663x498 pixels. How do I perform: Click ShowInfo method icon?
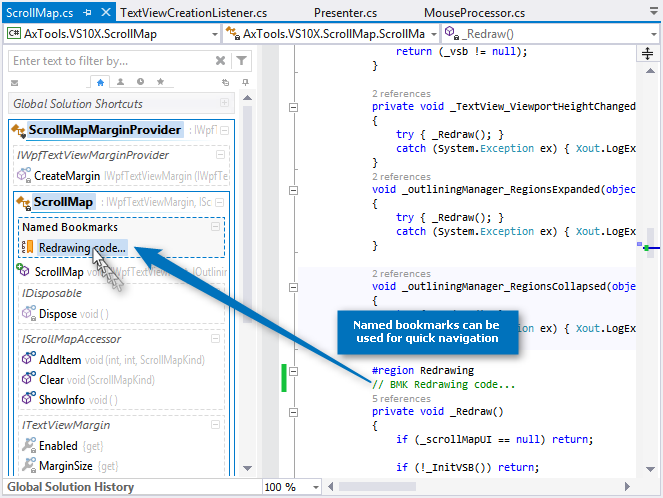coord(29,398)
